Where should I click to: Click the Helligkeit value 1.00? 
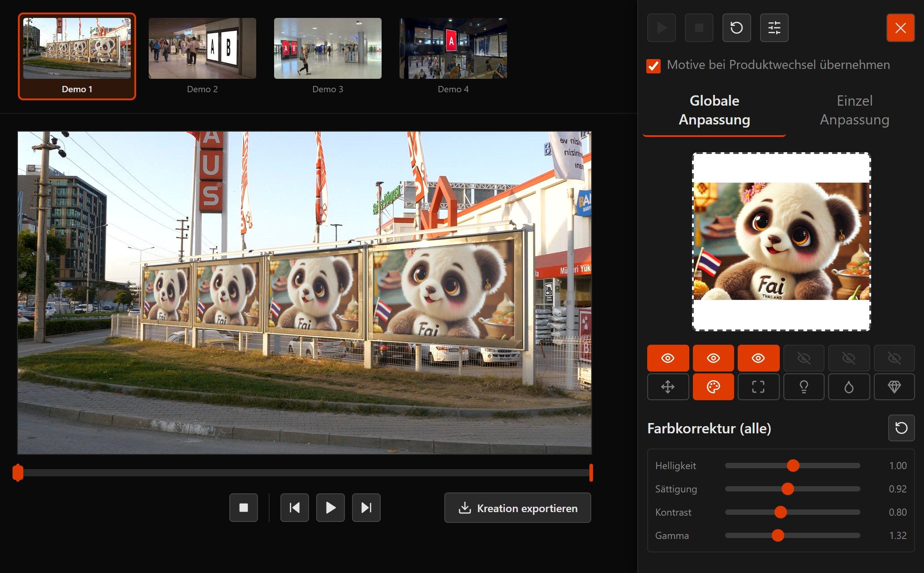click(898, 466)
